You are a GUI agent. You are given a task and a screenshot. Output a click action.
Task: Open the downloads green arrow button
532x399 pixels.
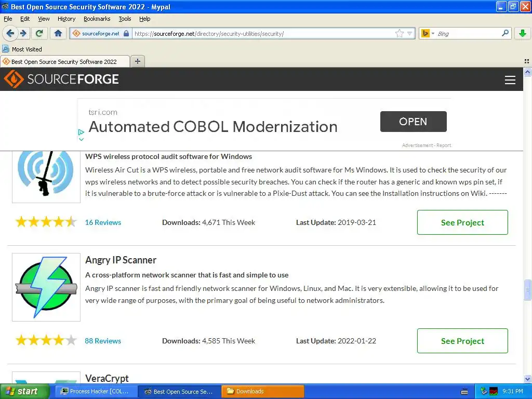pos(523,33)
